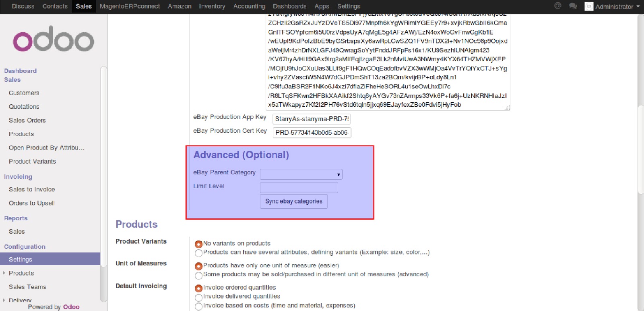This screenshot has height=311, width=644.
Task: Select Settings under Configuration in sidebar
Action: point(50,259)
